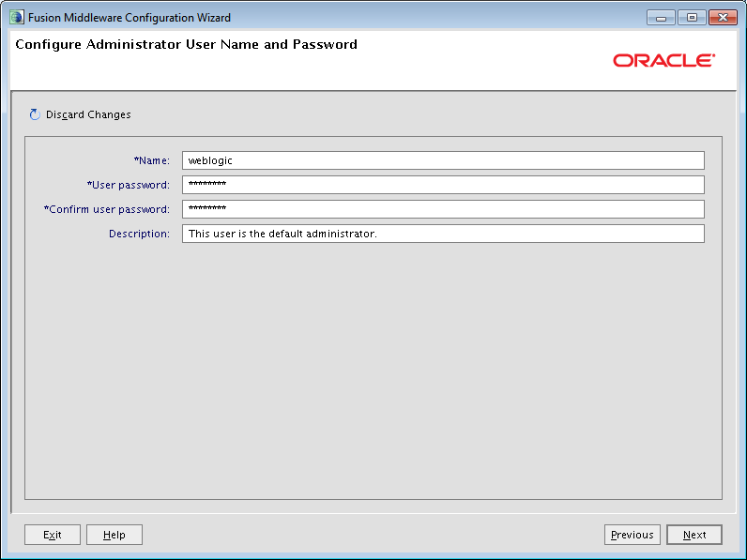Screen dimensions: 747x560
Task: Maximize the Configuration Wizard window
Action: [692, 18]
